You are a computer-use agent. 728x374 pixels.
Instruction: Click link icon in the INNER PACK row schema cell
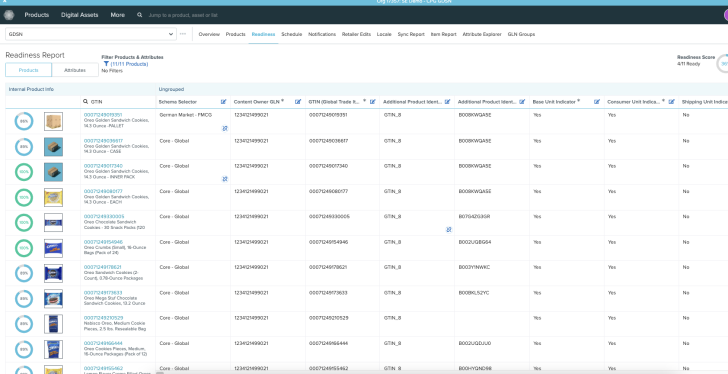coord(225,179)
